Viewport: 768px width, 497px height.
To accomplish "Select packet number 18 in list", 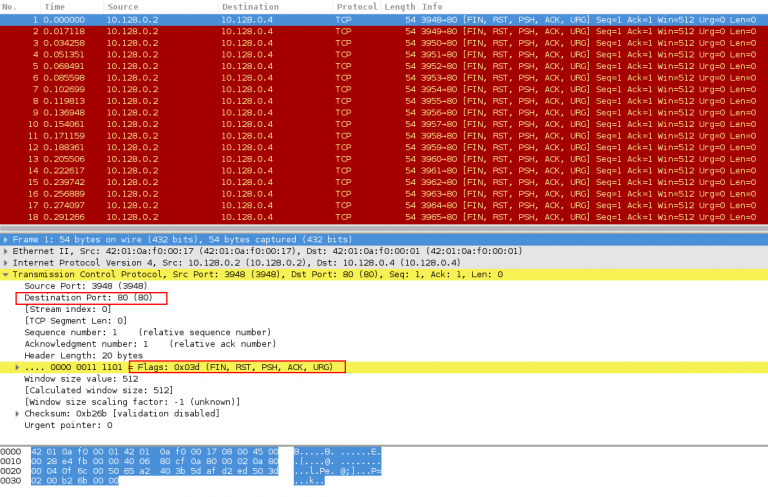I will click(x=300, y=216).
